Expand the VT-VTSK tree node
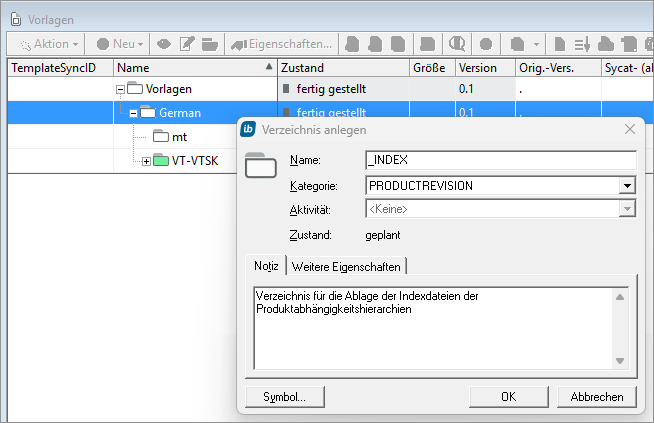 point(146,161)
